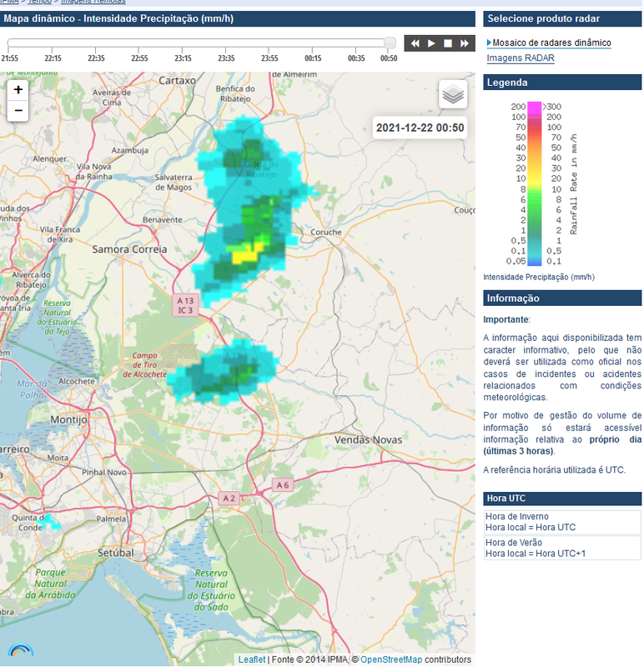The height and width of the screenshot is (667, 644).
Task: Click the Benavente town label
Action: click(163, 220)
